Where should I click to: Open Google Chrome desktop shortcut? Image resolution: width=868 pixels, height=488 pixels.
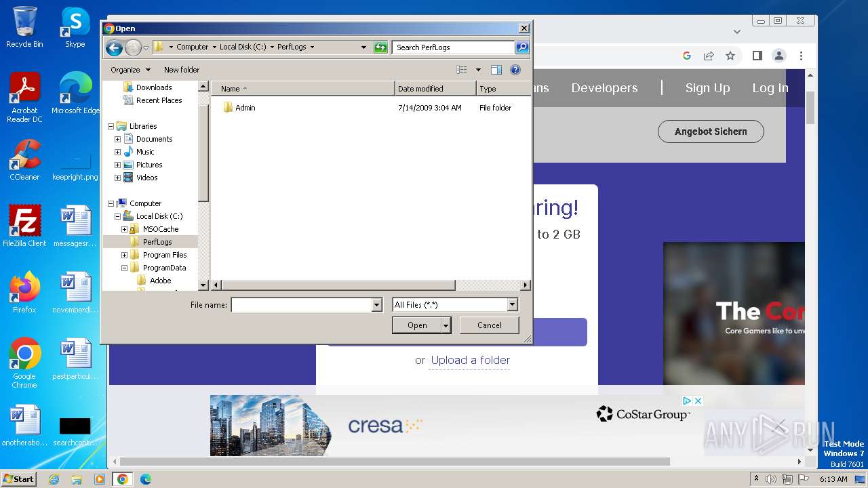[24, 363]
